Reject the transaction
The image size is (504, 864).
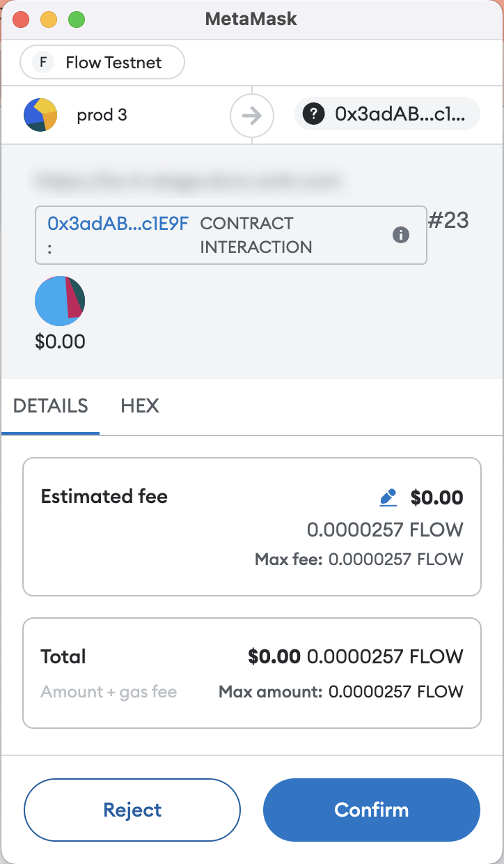tap(132, 810)
